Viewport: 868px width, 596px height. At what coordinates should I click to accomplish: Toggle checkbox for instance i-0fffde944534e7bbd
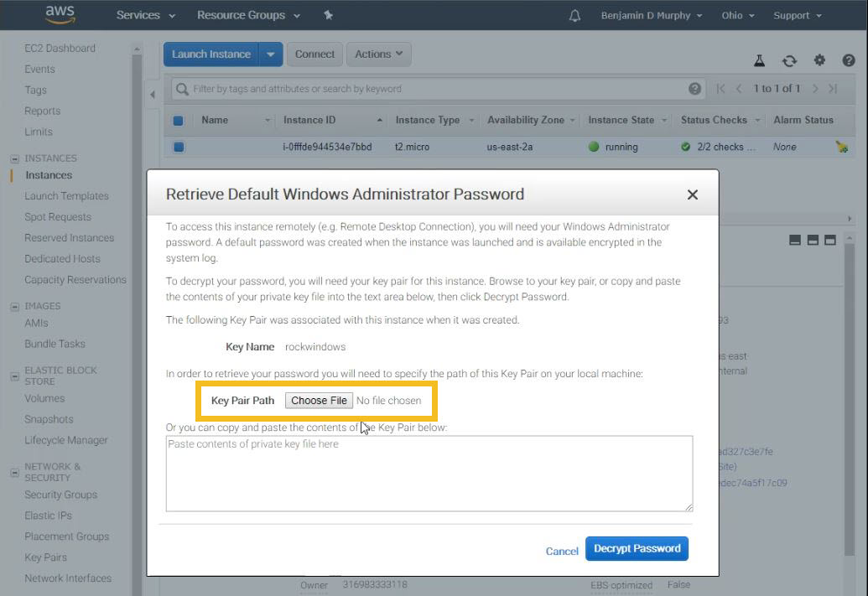click(x=179, y=147)
